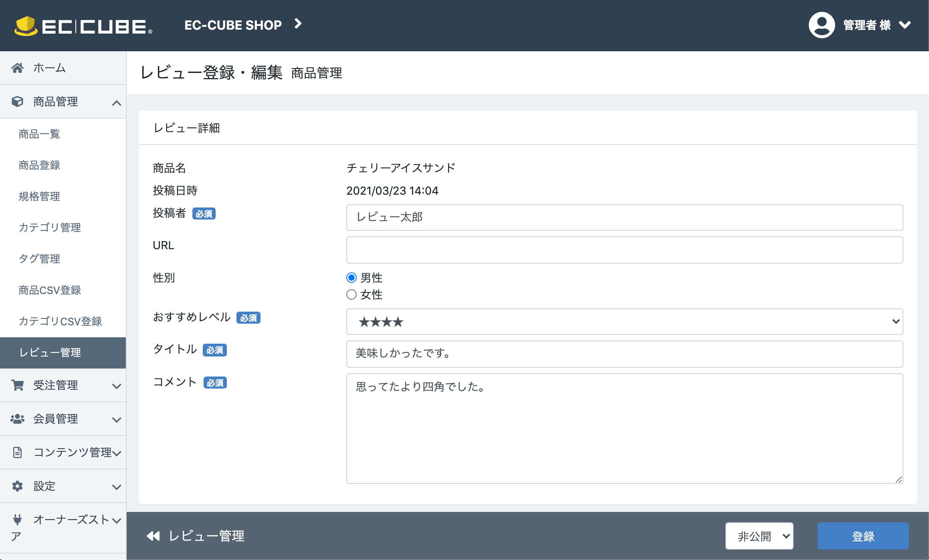
Task: Expand the 受注管理 menu chevron
Action: 116,386
